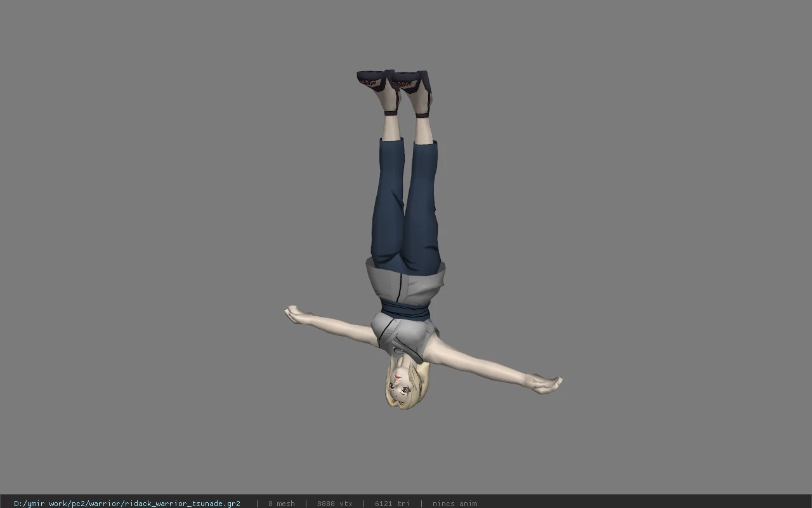812x508 pixels.
Task: Click the "8888 vtx" vertex count entry
Action: (334, 504)
